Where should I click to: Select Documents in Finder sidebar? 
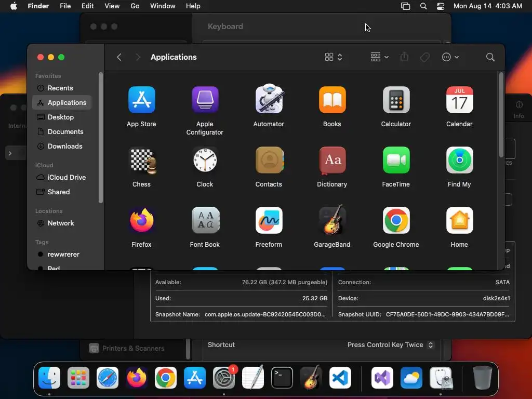click(x=62, y=131)
